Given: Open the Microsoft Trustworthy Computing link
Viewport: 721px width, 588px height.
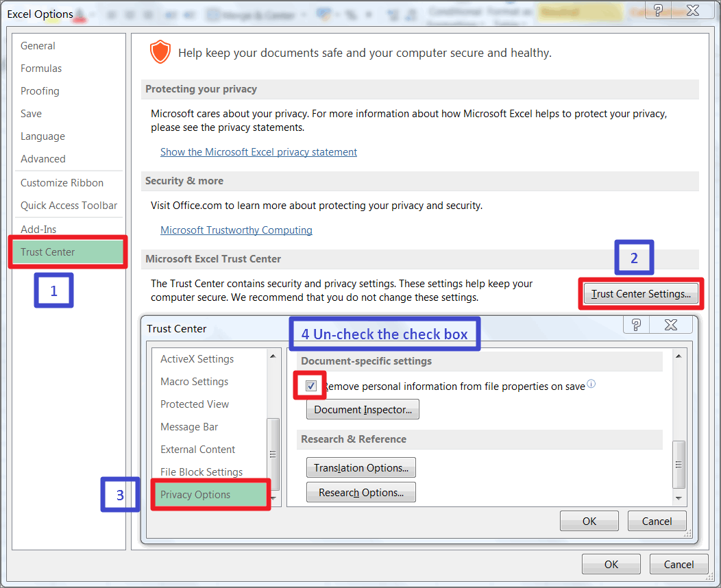Looking at the screenshot, I should pos(236,230).
